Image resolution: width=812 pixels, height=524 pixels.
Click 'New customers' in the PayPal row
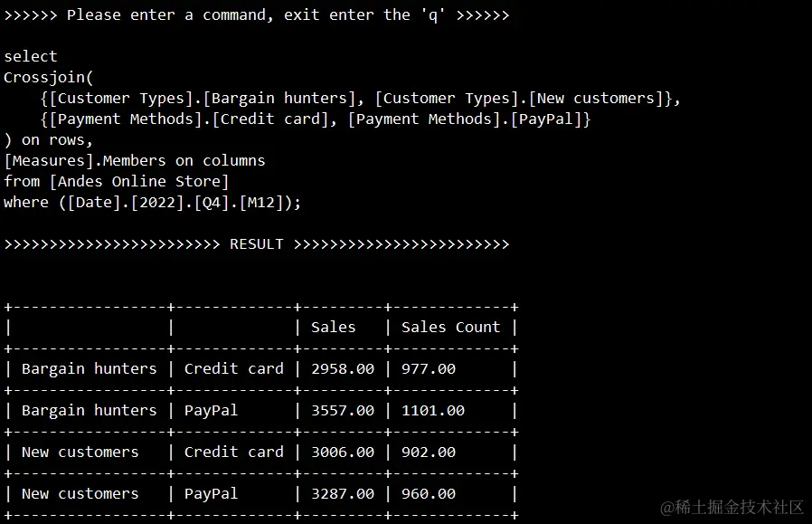pyautogui.click(x=80, y=493)
